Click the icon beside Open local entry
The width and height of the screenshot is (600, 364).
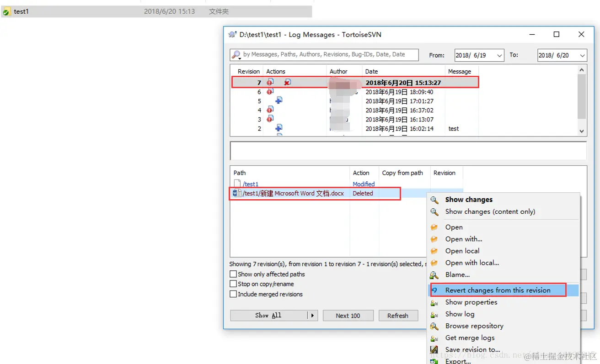(x=434, y=251)
